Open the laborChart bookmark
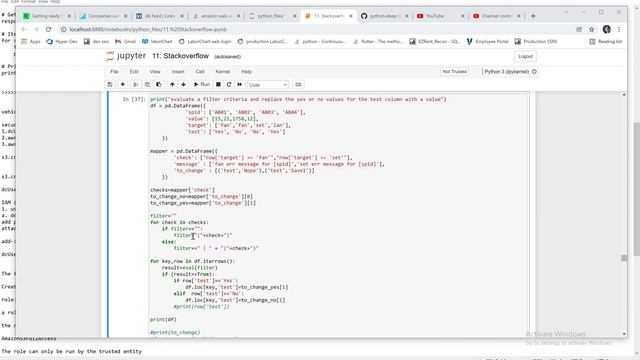Screen dimensions: 640x360 pyautogui.click(x=158, y=41)
